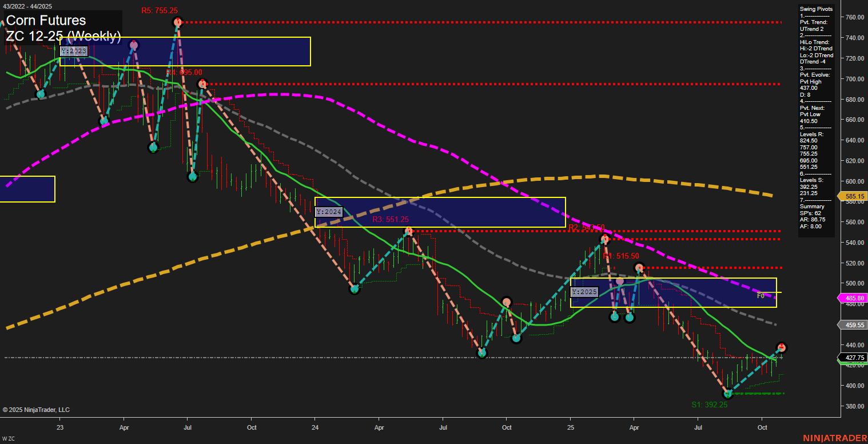Click the 640.00 price axis label
This screenshot has width=868, height=444.
click(x=854, y=140)
